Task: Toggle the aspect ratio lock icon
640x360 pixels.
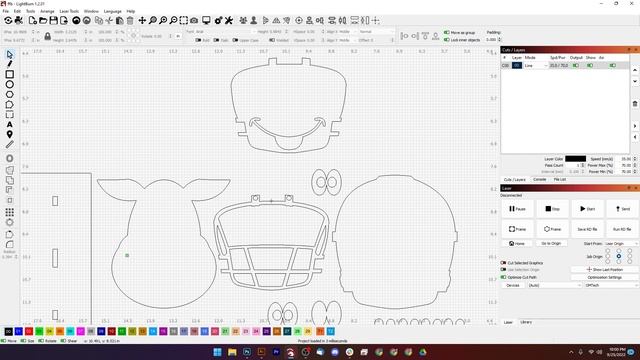Action: [x=48, y=36]
